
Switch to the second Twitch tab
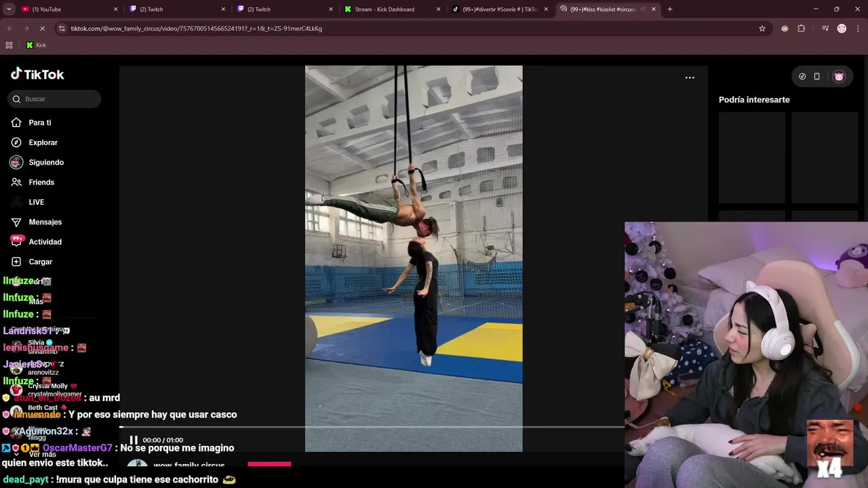(x=283, y=9)
